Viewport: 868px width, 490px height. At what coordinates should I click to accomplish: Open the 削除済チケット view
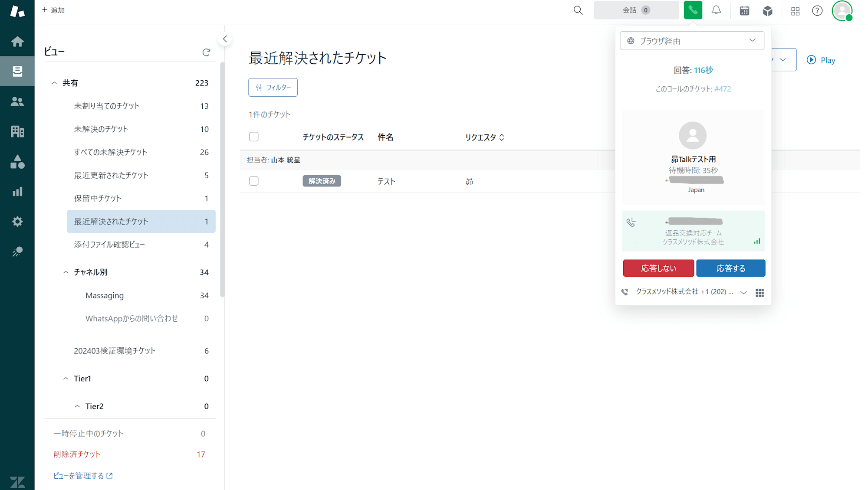click(129, 454)
